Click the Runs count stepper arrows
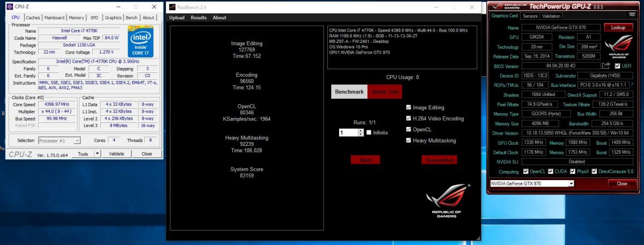Viewport: 644px width, 245px height. click(x=361, y=132)
